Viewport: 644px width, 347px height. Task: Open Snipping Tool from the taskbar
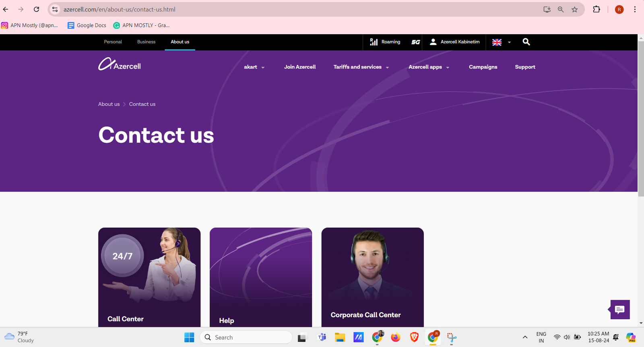coord(452,337)
